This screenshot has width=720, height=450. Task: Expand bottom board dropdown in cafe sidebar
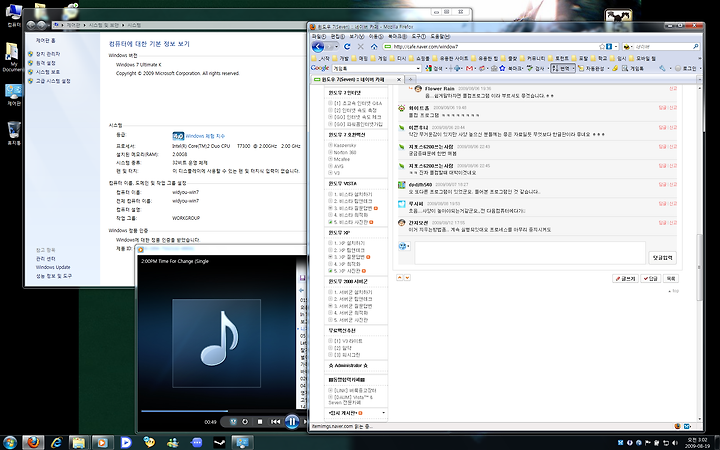coord(384,413)
